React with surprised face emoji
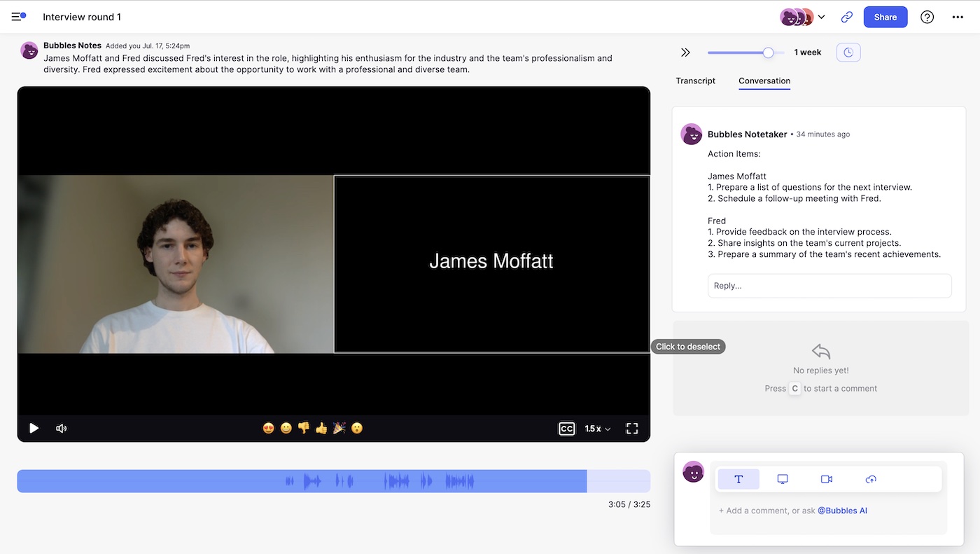This screenshot has height=554, width=980. [x=357, y=428]
